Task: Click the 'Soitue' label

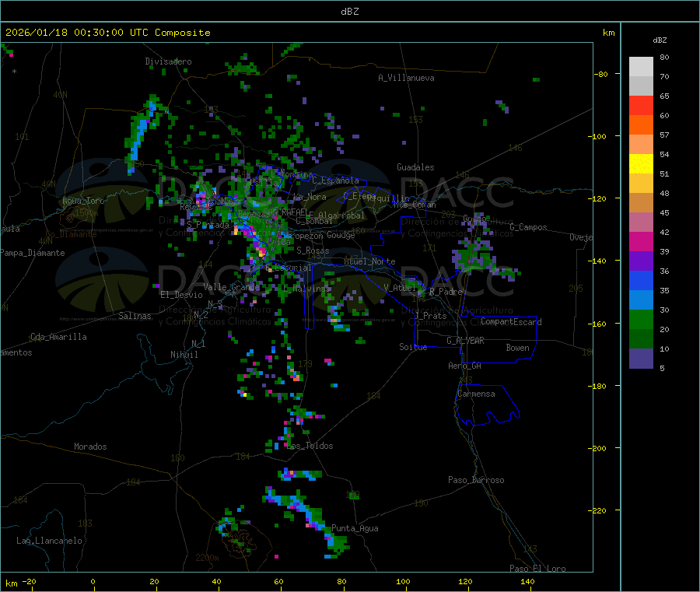Action: click(x=413, y=347)
